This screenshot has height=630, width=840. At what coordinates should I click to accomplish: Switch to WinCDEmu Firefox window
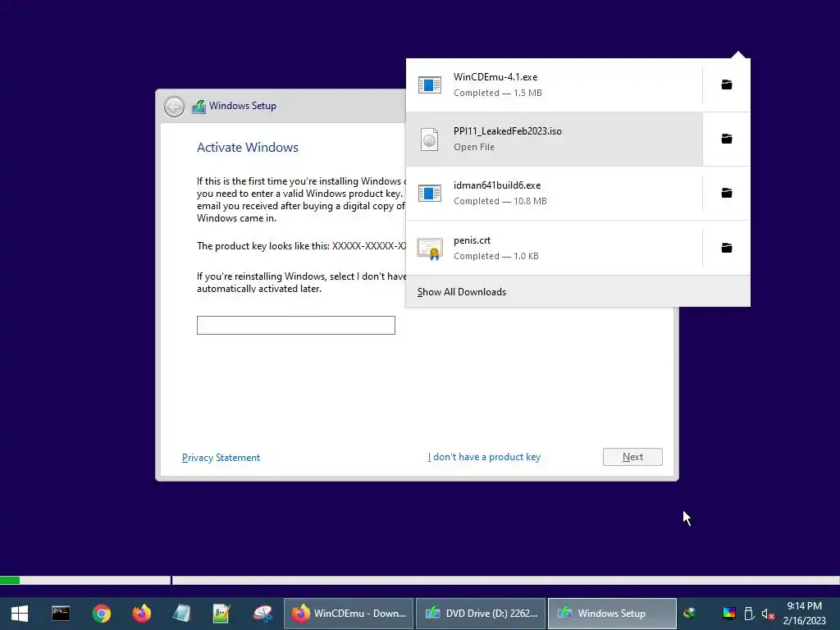(349, 614)
